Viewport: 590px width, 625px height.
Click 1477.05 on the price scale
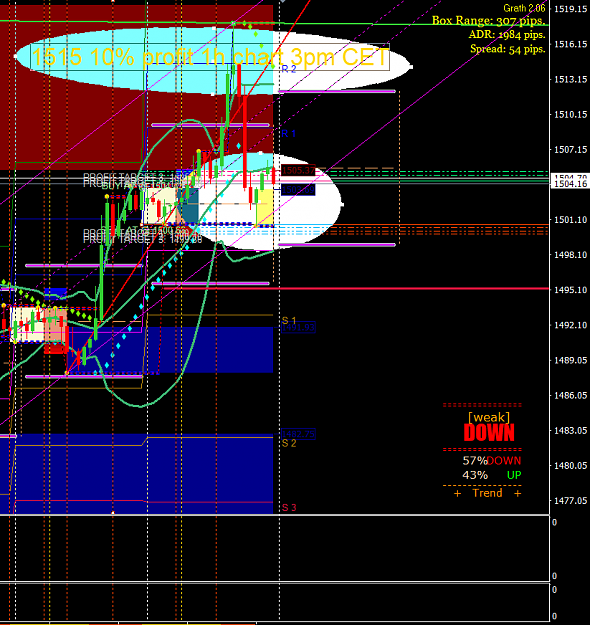(570, 501)
